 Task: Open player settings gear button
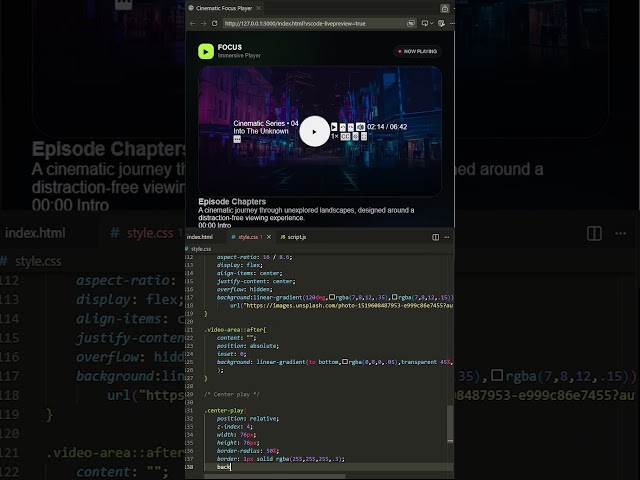tap(356, 137)
